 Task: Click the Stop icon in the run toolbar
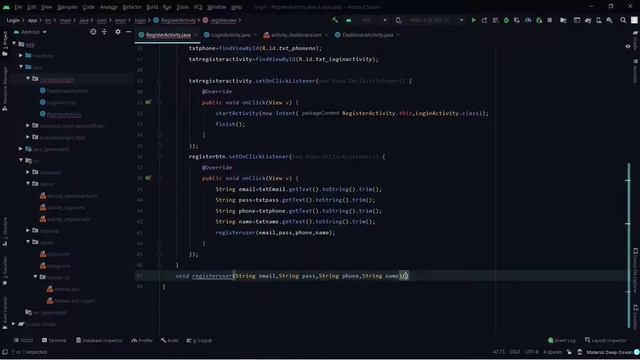tap(550, 20)
